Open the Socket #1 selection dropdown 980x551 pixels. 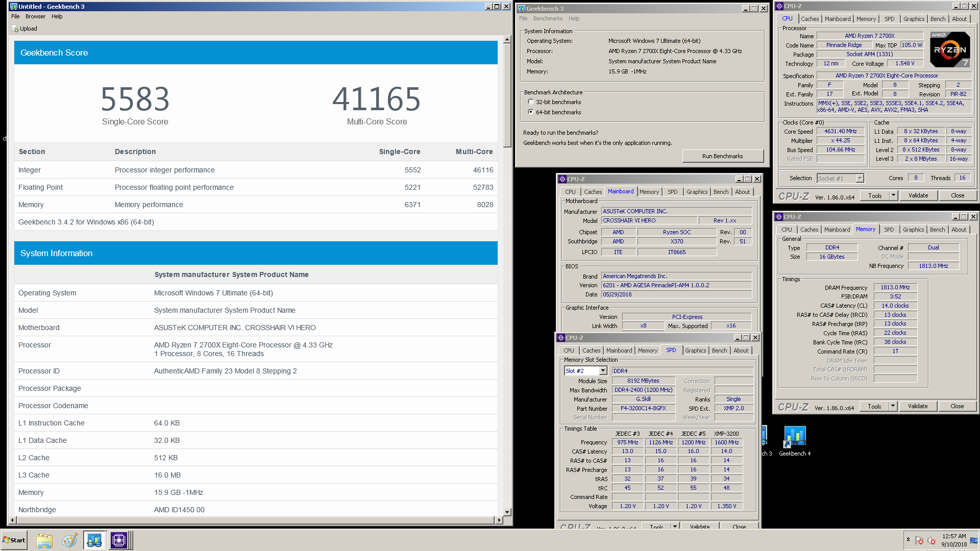coord(860,179)
